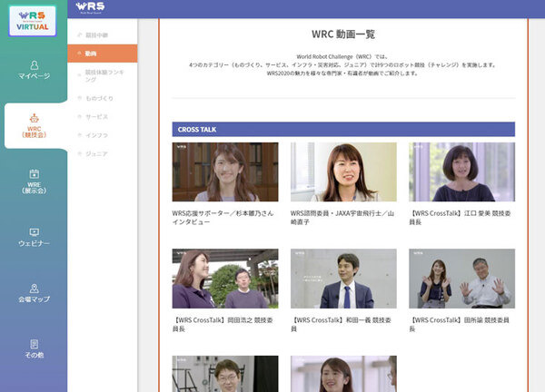Select 競技中継 in the submenu

pyautogui.click(x=95, y=35)
